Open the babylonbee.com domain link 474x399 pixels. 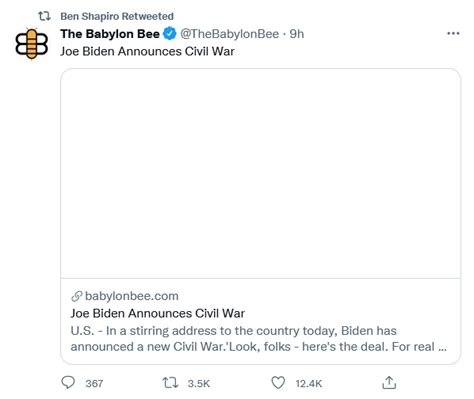pos(132,296)
